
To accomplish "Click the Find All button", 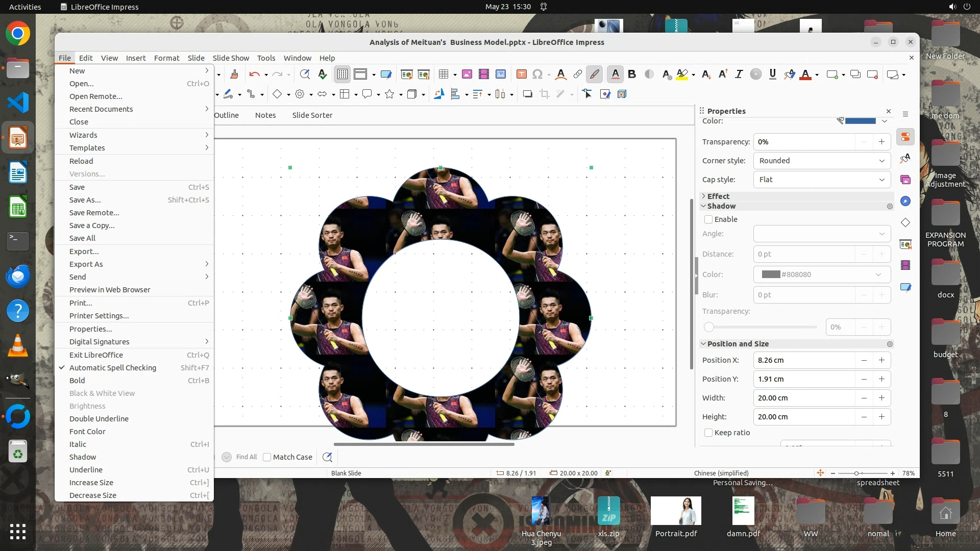I will click(246, 457).
